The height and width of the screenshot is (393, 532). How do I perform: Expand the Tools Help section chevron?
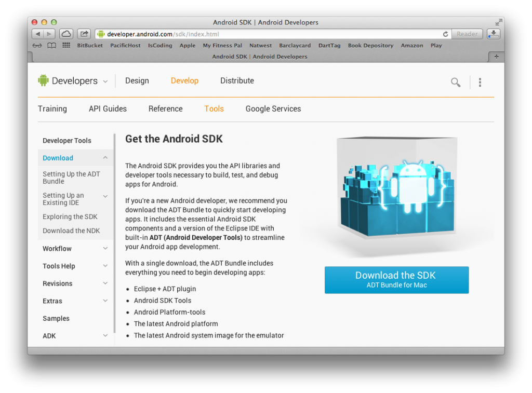click(105, 266)
